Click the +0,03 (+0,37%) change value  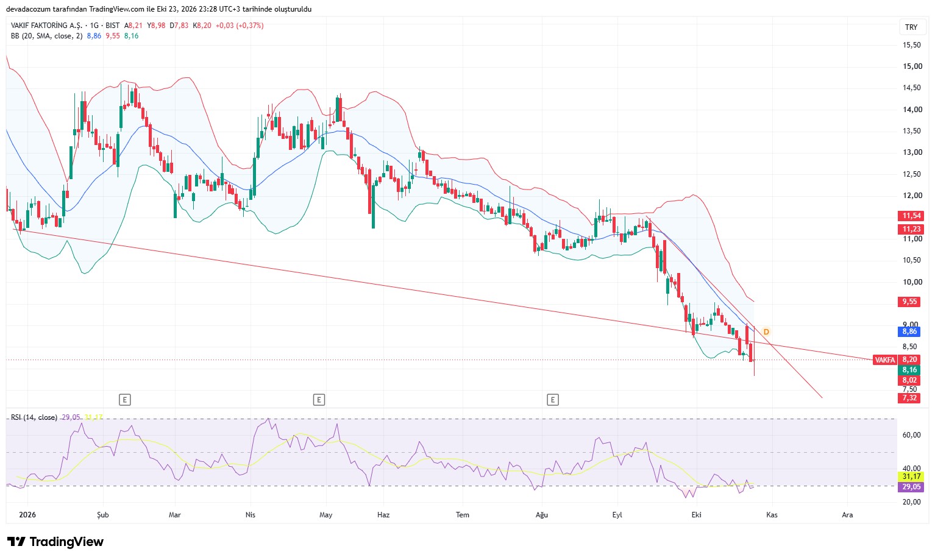coord(240,26)
